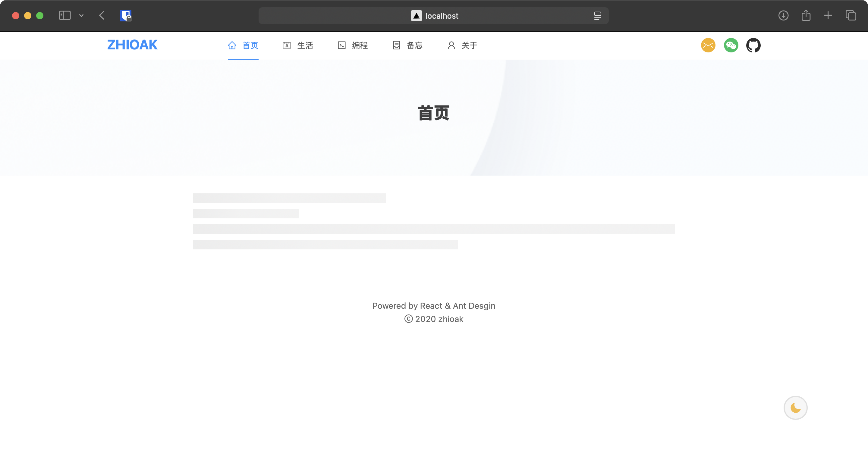This screenshot has width=868, height=450.
Task: Click the ZHIOAK logo link
Action: tap(132, 45)
